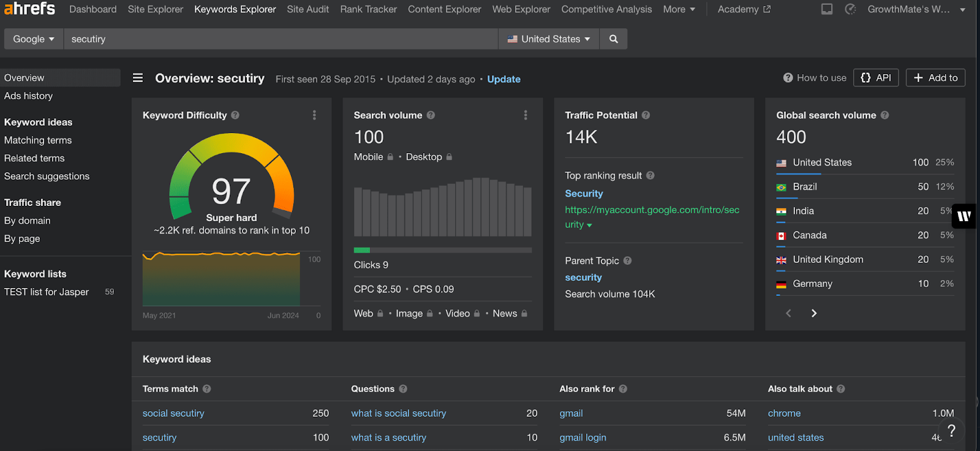
Task: Click the Keyword Difficulty gauge showing 97
Action: coord(232,178)
